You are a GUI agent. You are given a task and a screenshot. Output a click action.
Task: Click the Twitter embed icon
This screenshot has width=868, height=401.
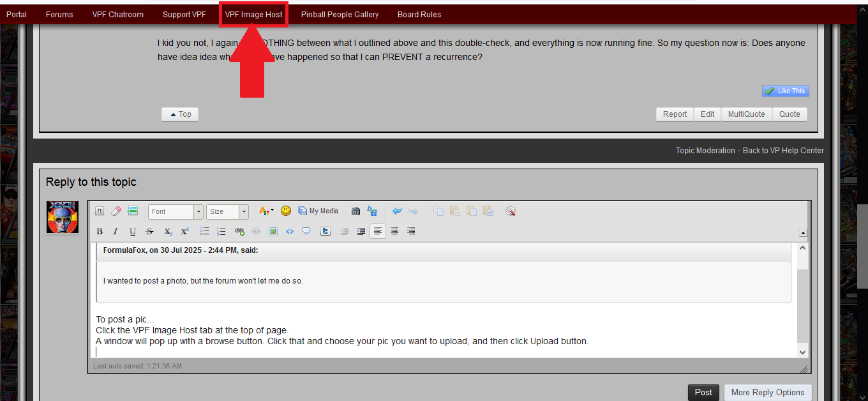tap(325, 231)
